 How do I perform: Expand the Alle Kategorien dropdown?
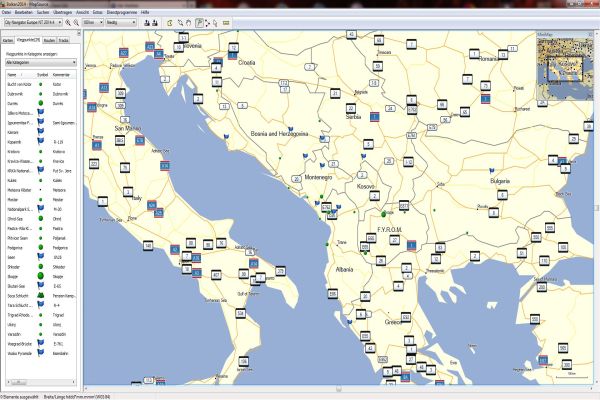(x=40, y=61)
